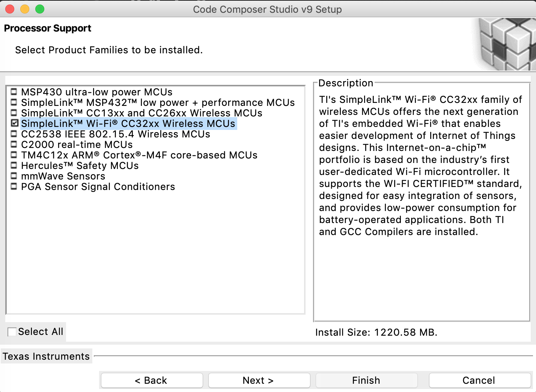Click the yellow minimize window button

(x=25, y=9)
